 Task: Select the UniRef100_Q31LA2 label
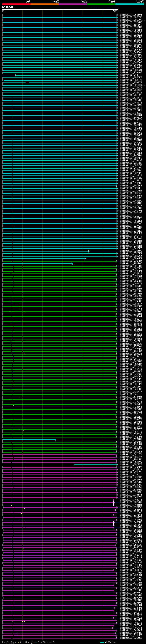coord(131,163)
